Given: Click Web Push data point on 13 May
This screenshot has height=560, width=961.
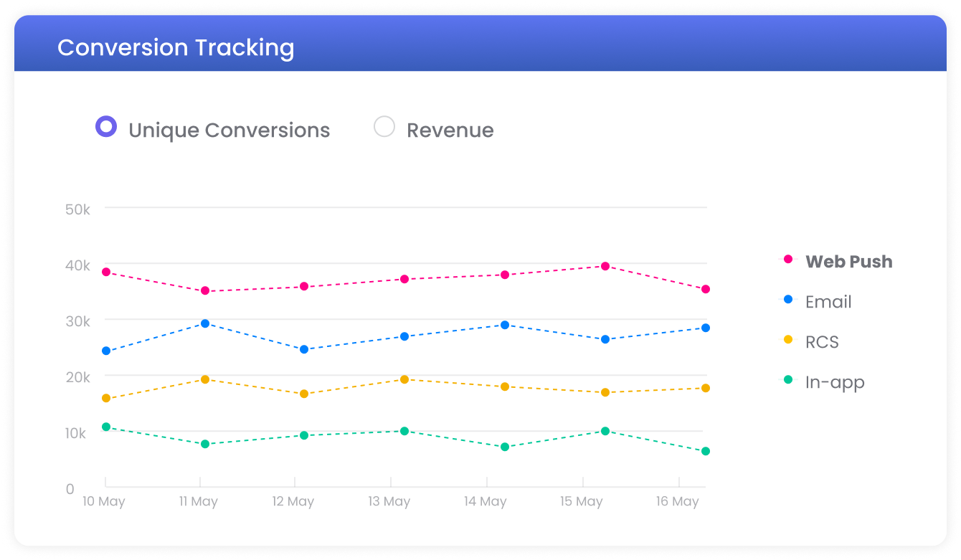Looking at the screenshot, I should pos(404,279).
